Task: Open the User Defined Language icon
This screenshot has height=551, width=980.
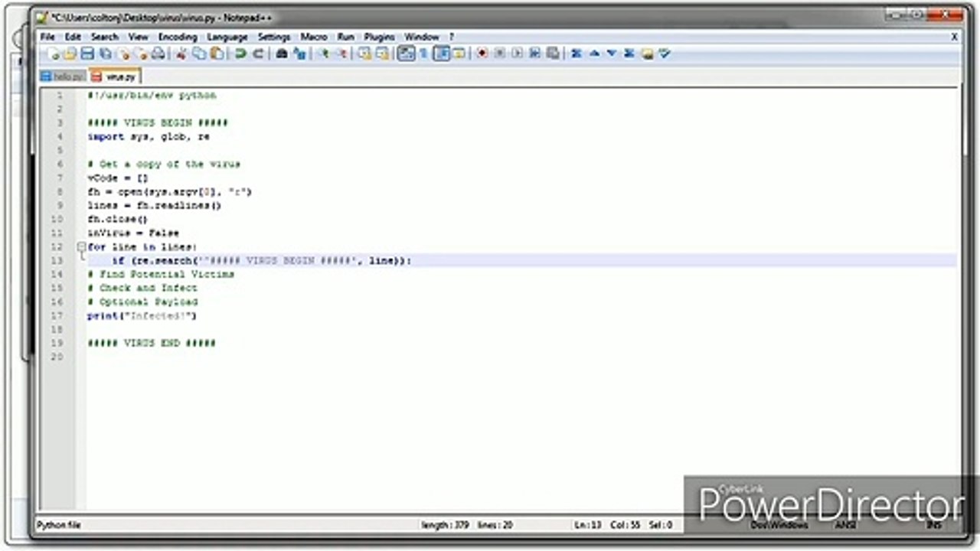Action: pyautogui.click(x=459, y=54)
